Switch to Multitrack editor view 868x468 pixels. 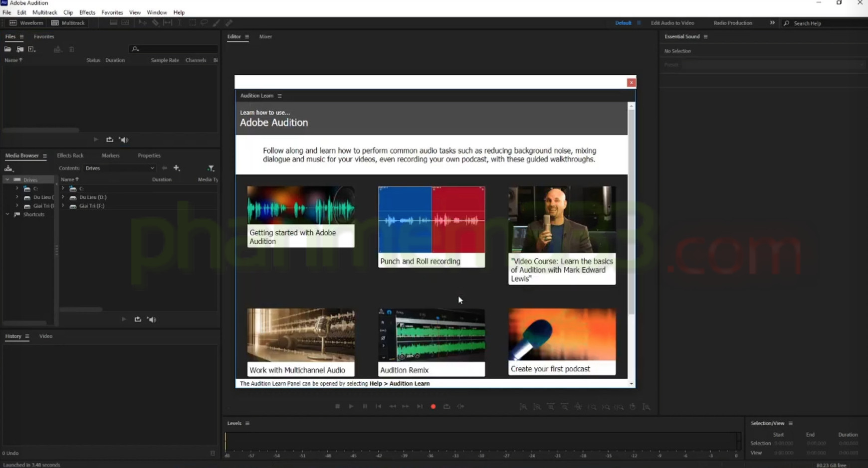point(68,23)
